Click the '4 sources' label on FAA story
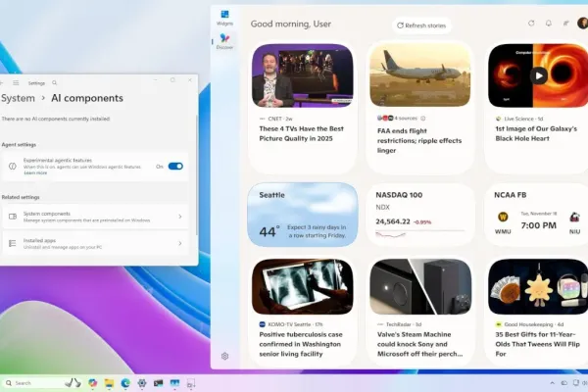Image resolution: width=588 pixels, height=392 pixels. pyautogui.click(x=406, y=119)
